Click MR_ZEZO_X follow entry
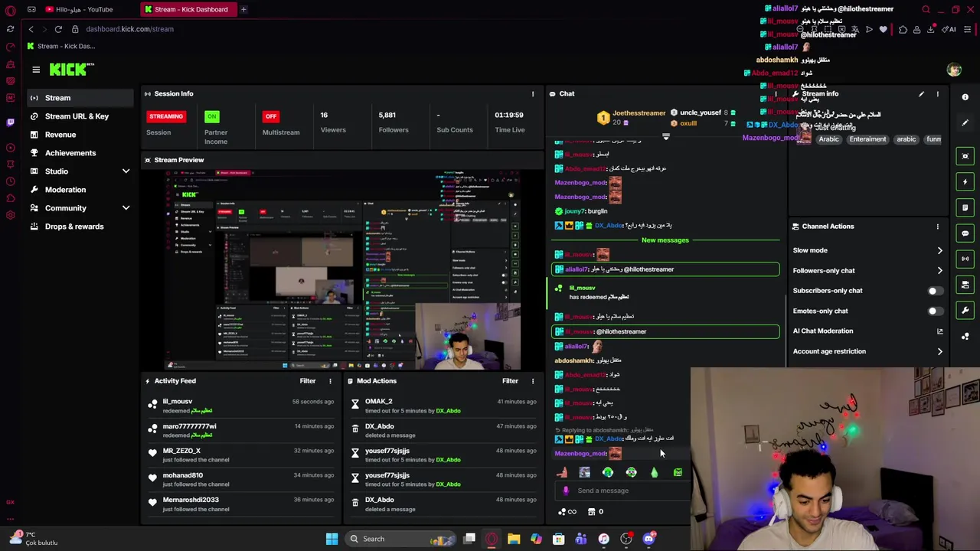 point(181,451)
